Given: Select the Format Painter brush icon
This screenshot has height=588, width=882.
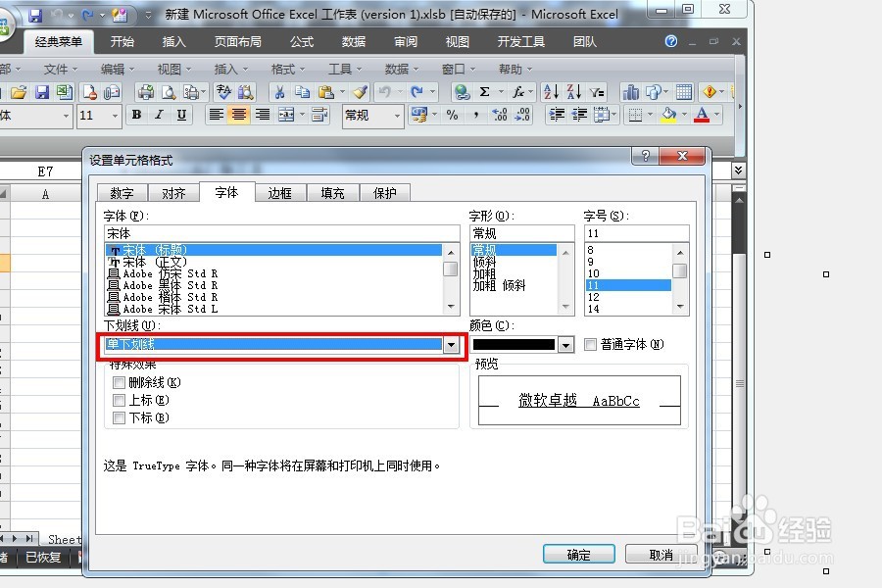Looking at the screenshot, I should (x=360, y=92).
